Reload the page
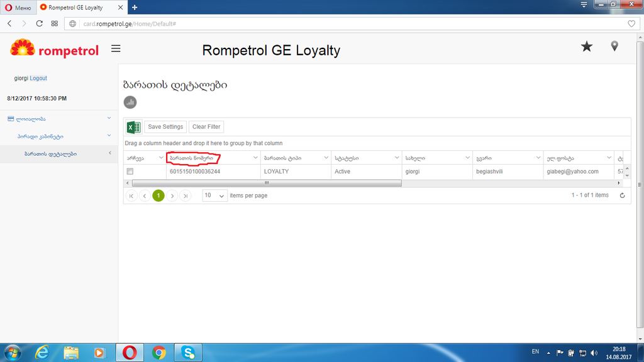 (40, 24)
